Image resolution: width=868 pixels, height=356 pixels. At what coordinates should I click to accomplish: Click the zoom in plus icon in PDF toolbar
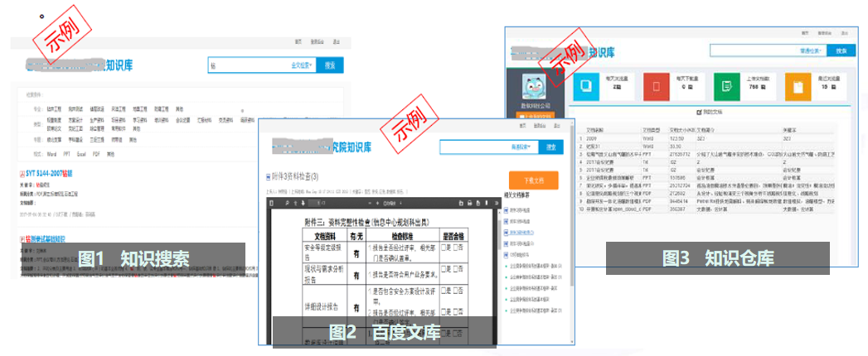click(x=377, y=203)
